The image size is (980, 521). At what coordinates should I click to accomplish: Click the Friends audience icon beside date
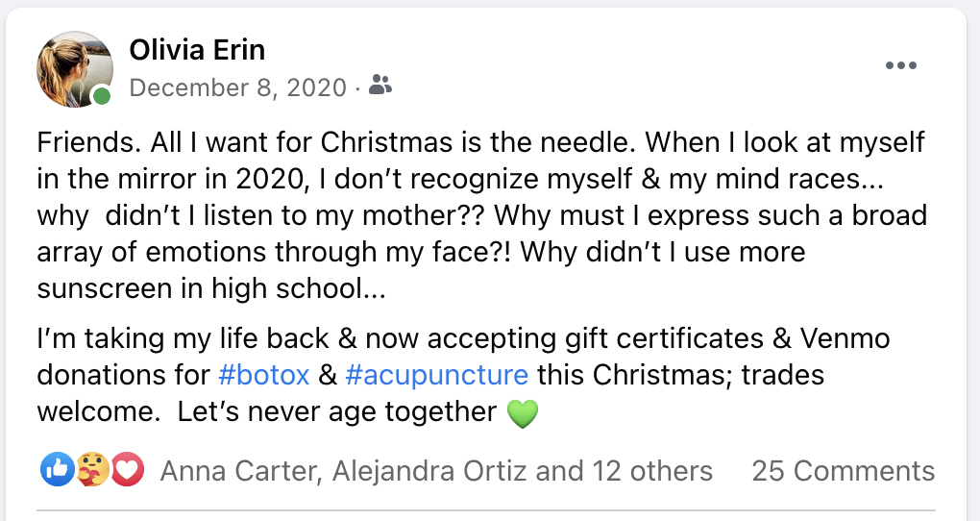click(x=380, y=87)
